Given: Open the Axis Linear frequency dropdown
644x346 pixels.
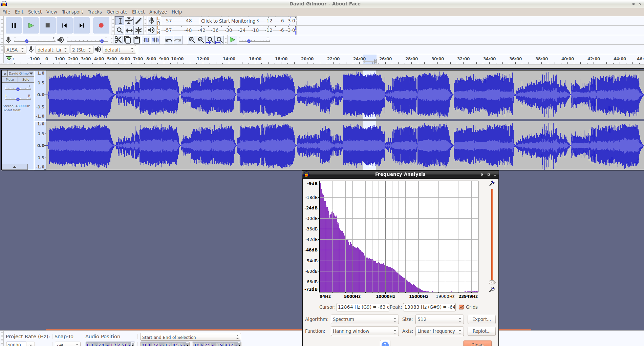Looking at the screenshot, I should 439,331.
